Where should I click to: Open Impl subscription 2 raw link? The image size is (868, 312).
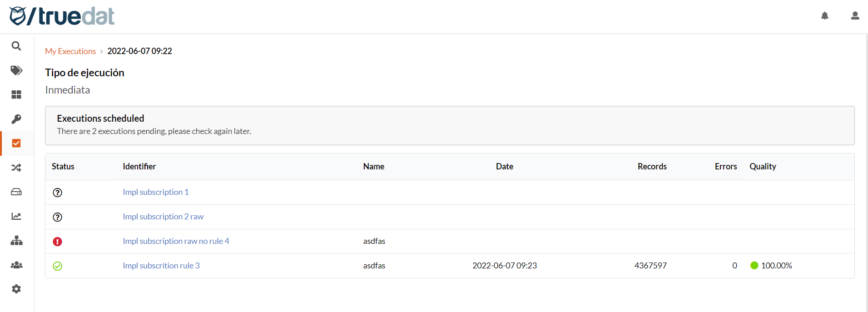tap(163, 217)
